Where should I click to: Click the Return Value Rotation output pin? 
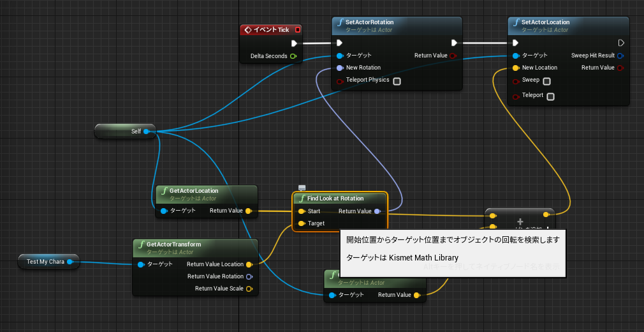(x=249, y=276)
